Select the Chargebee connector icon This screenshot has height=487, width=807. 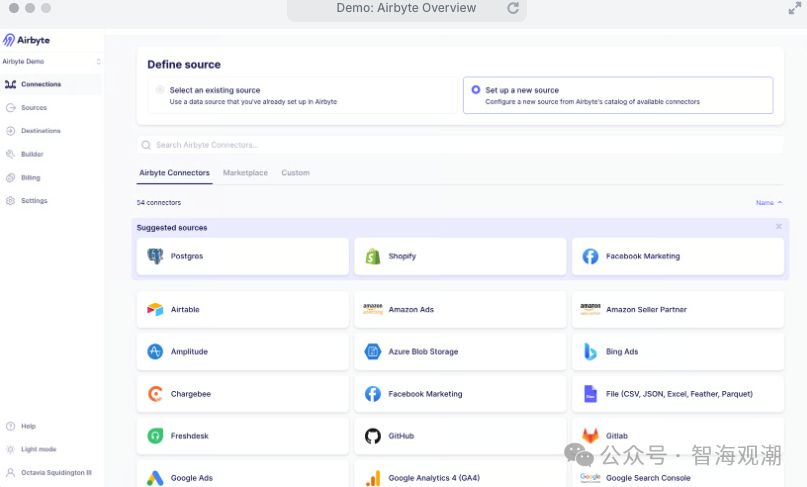coord(155,394)
